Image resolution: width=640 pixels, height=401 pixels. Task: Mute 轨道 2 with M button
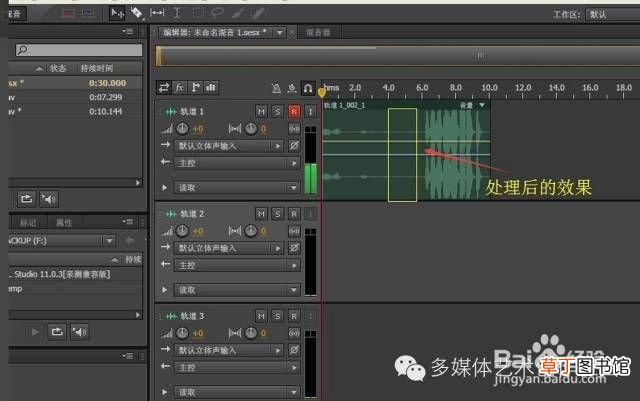(261, 214)
